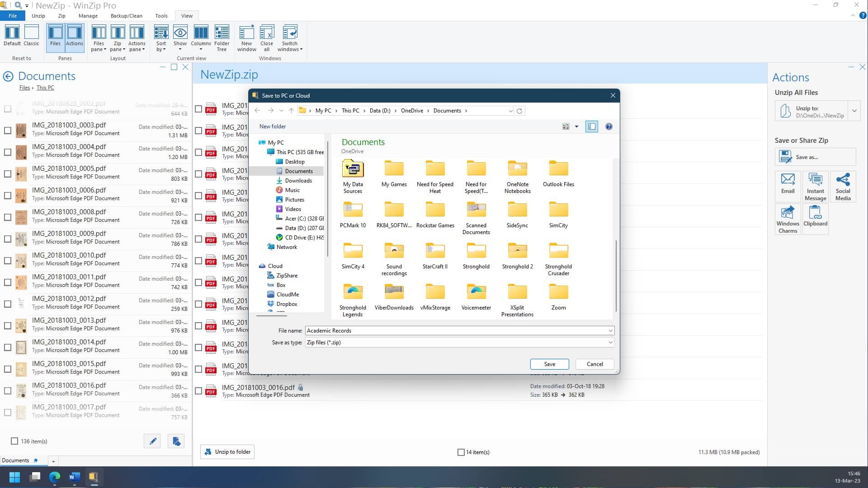Screen dimensions: 868x488
Task: Expand the Unzip to location dropdown
Action: pos(854,111)
